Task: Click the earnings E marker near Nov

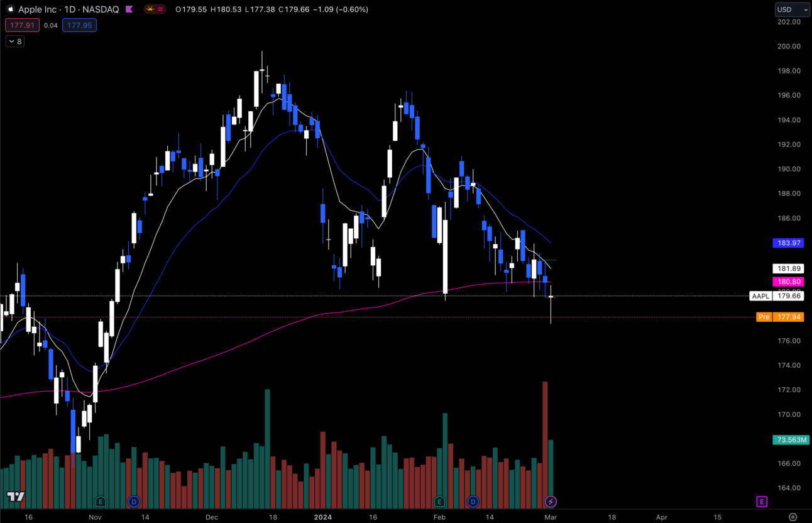Action: [x=100, y=502]
